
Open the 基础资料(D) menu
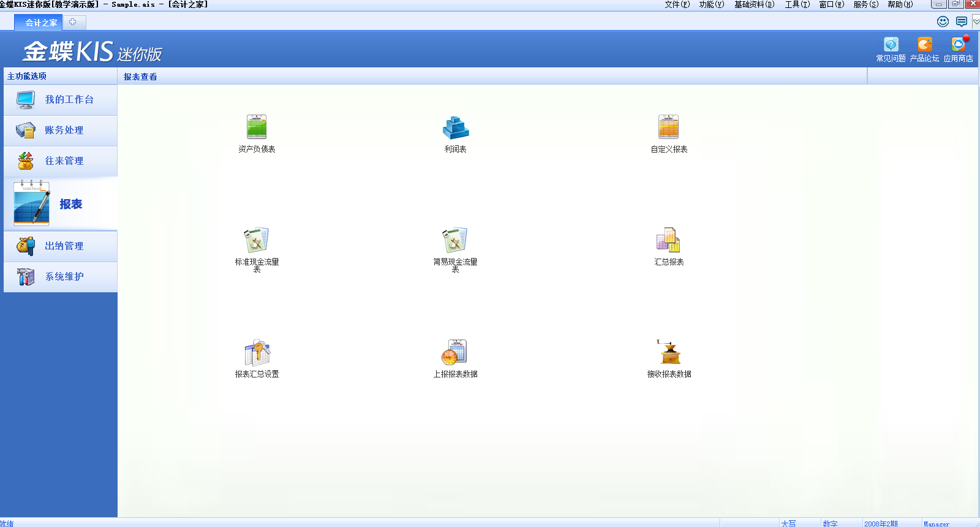click(754, 4)
